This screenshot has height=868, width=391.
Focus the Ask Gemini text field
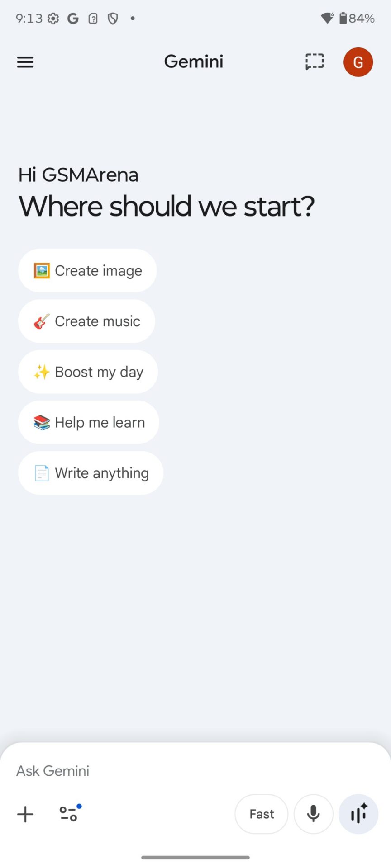pyautogui.click(x=181, y=771)
